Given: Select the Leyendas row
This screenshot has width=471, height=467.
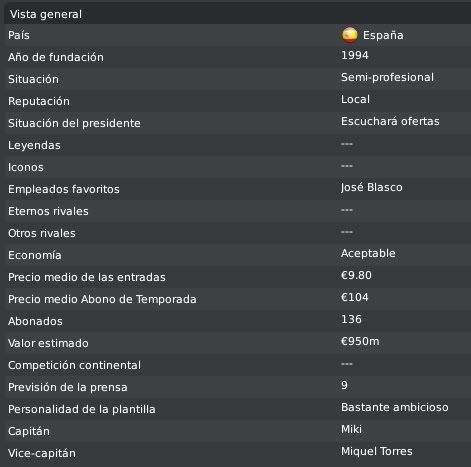Looking at the screenshot, I should (x=237, y=145).
